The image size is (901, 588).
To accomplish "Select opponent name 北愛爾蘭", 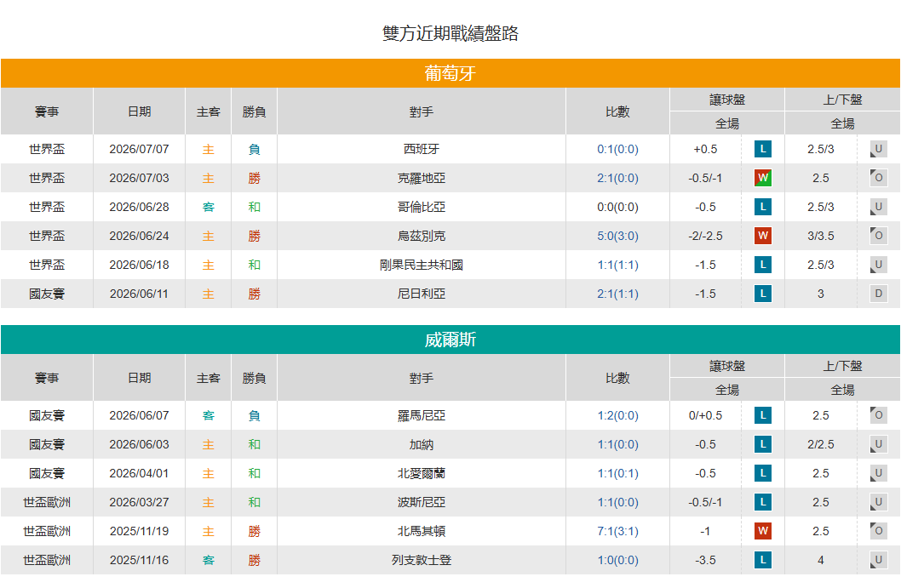I will [x=422, y=473].
